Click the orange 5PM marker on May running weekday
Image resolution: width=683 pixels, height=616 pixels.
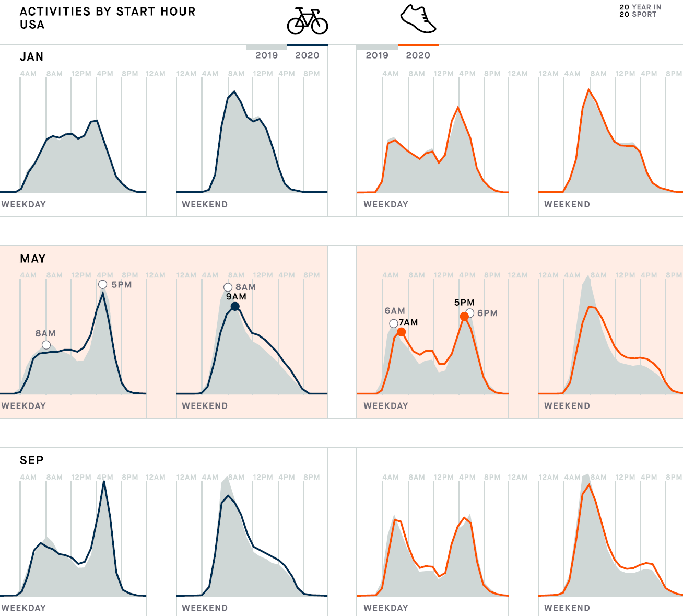point(464,317)
